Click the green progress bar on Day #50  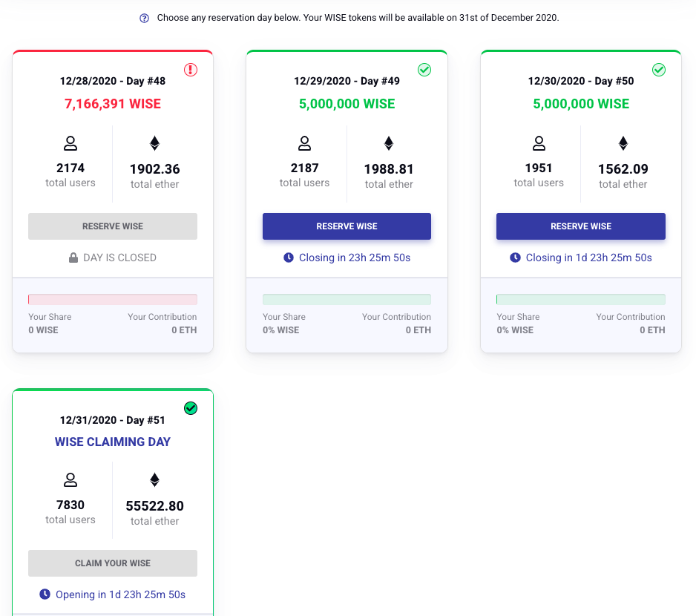(x=581, y=298)
